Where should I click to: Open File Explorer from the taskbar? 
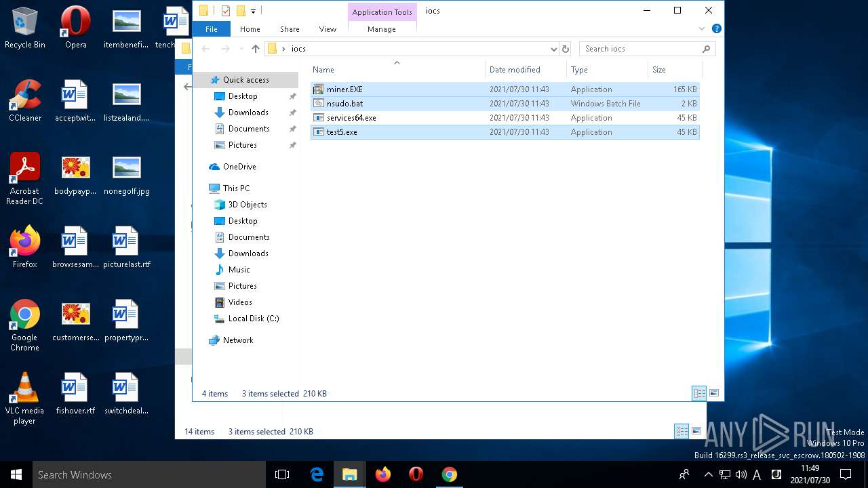coord(350,474)
